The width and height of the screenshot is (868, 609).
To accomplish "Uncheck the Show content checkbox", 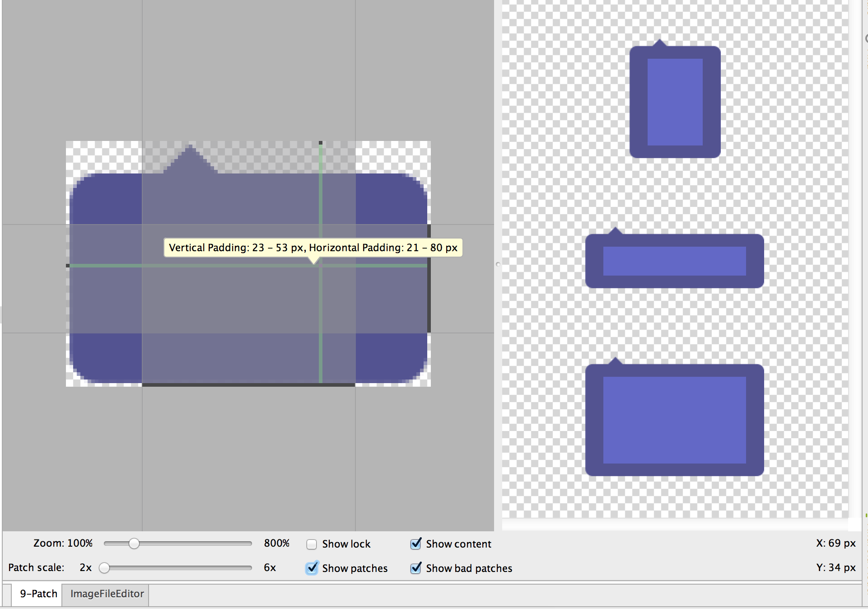I will pyautogui.click(x=416, y=543).
